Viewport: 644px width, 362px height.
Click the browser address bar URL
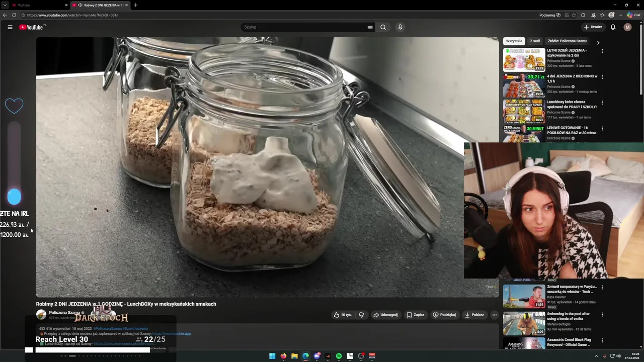click(72, 15)
